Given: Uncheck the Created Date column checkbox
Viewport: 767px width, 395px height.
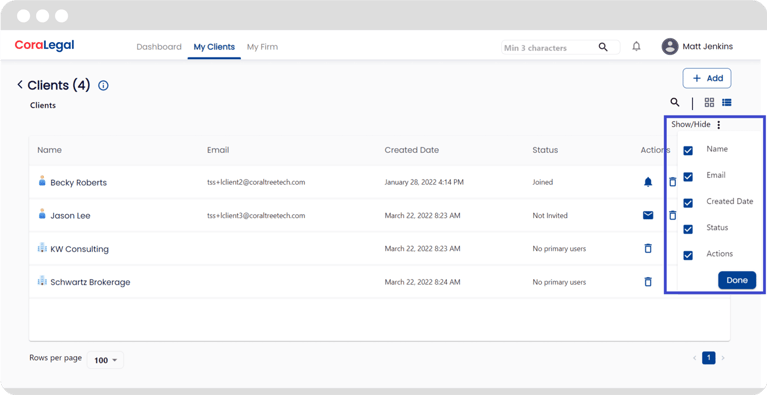Looking at the screenshot, I should [x=688, y=203].
